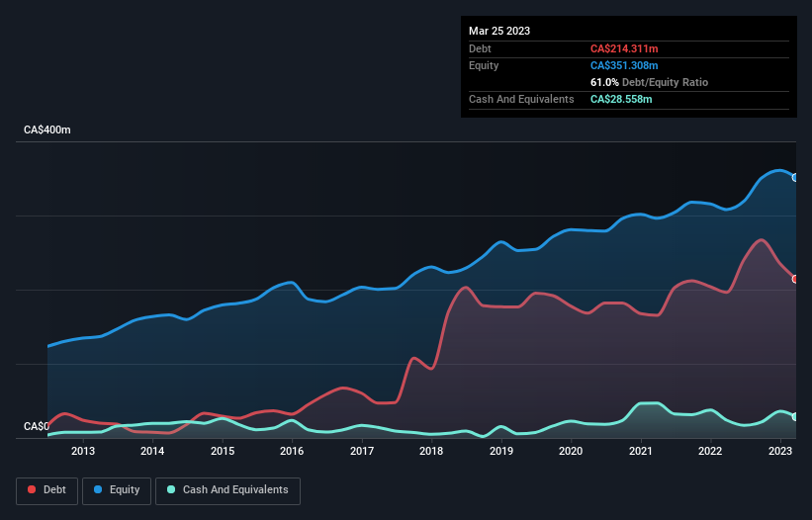
Task: Click the CA$351.308m equity value
Action: (x=624, y=65)
